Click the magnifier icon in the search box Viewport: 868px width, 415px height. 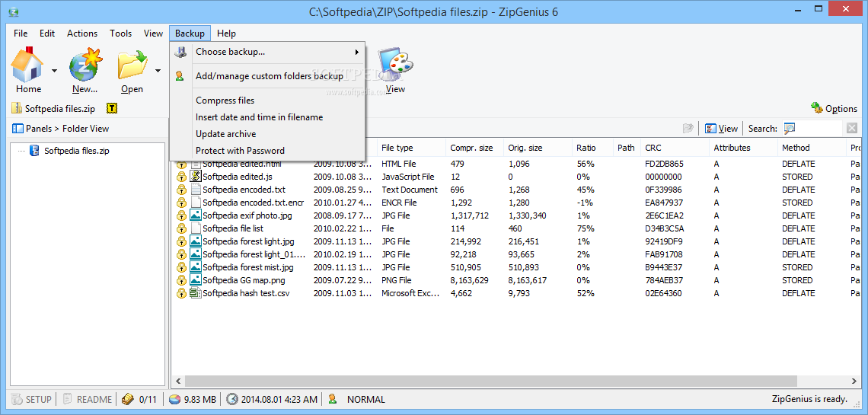point(790,129)
